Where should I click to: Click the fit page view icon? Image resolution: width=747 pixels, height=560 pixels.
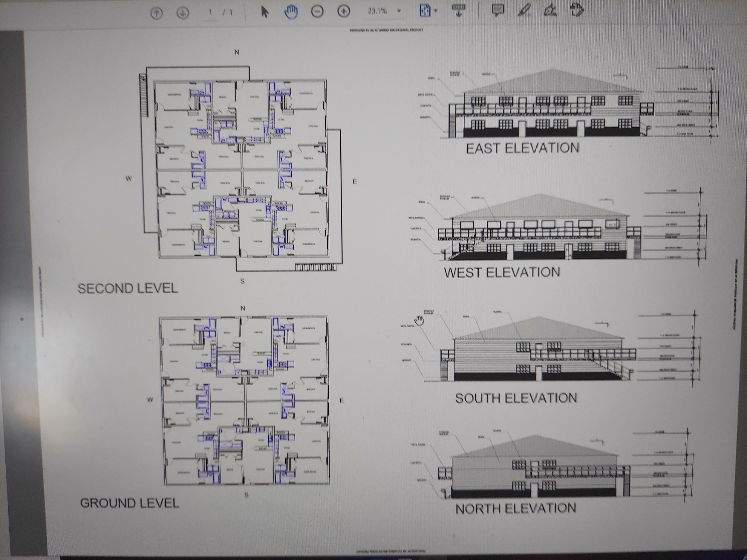click(x=425, y=10)
